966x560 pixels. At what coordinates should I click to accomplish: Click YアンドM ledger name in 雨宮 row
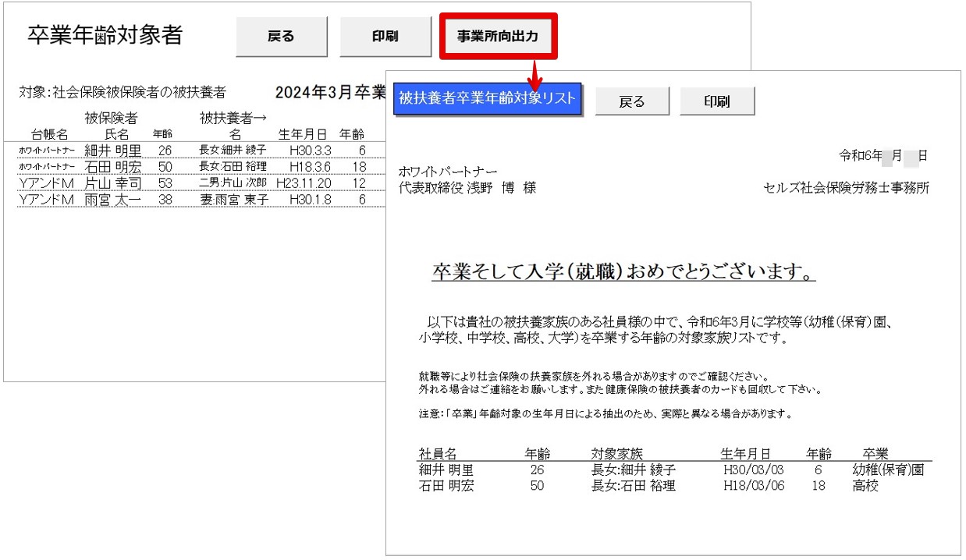(46, 200)
